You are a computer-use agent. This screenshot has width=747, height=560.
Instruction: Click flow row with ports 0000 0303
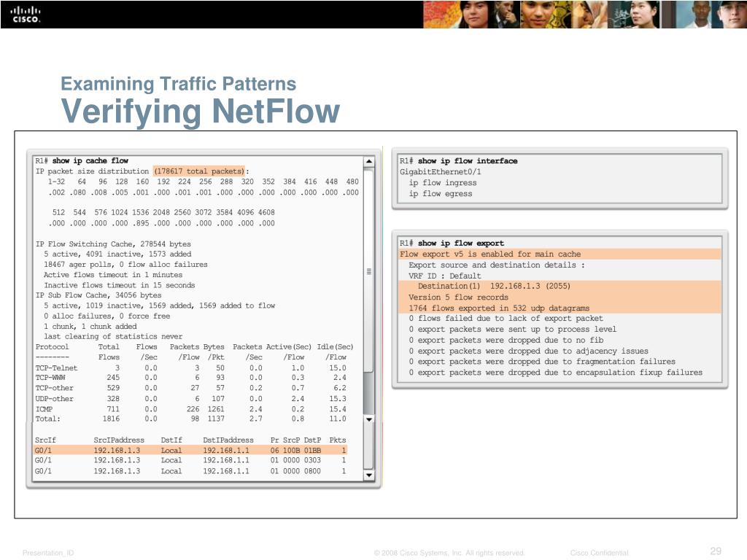point(190,461)
